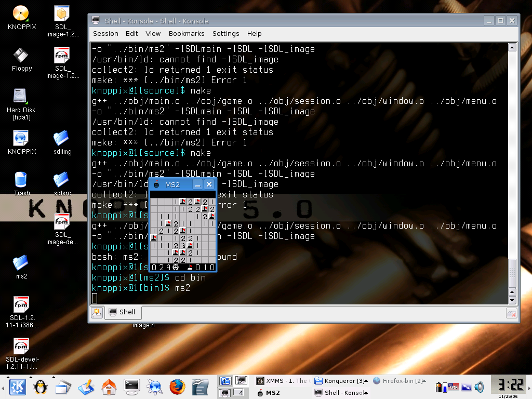Click the home folder icon in panel

[109, 387]
